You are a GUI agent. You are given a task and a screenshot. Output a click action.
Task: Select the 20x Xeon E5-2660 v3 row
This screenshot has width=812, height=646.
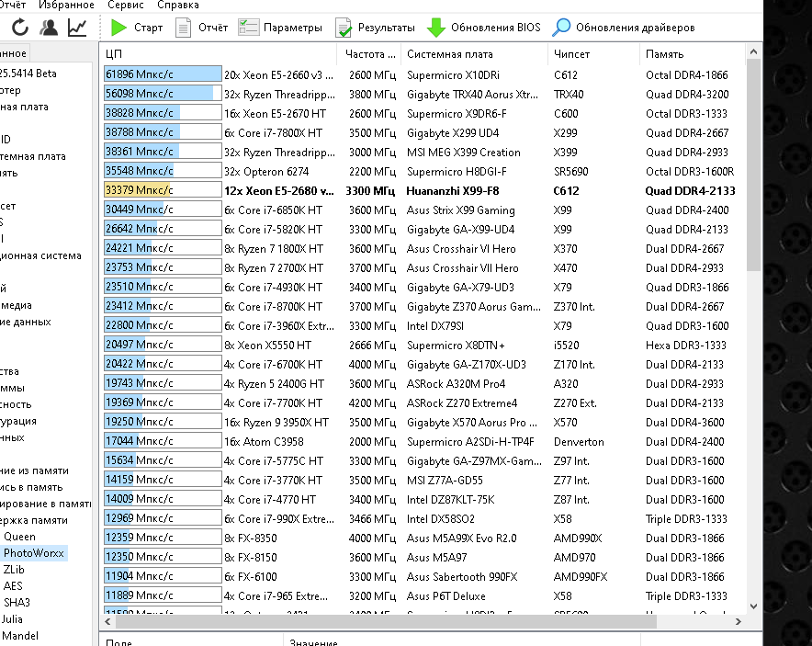click(x=422, y=75)
